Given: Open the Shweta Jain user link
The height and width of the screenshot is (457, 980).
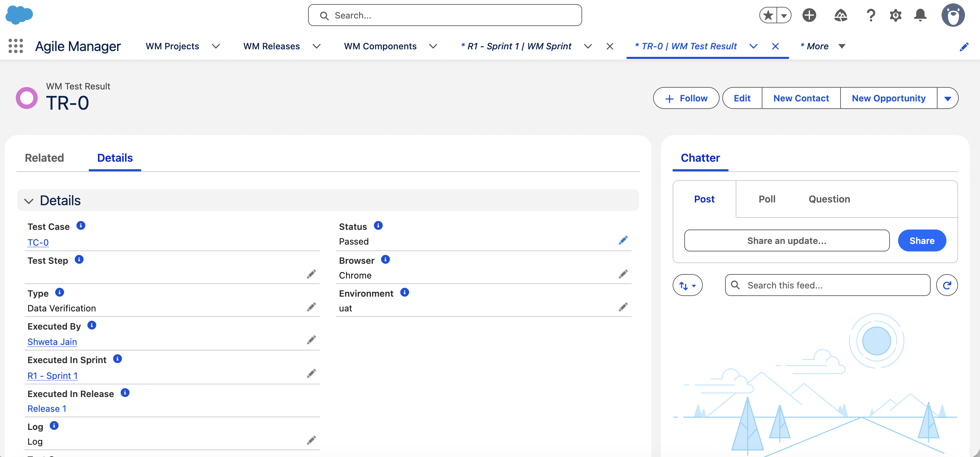Looking at the screenshot, I should [52, 342].
